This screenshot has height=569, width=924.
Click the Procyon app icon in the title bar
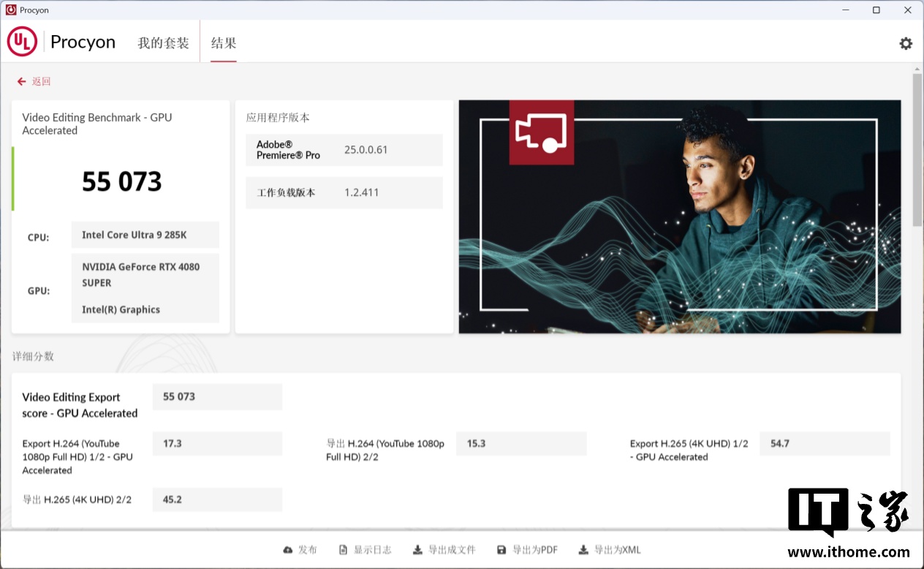pos(10,10)
